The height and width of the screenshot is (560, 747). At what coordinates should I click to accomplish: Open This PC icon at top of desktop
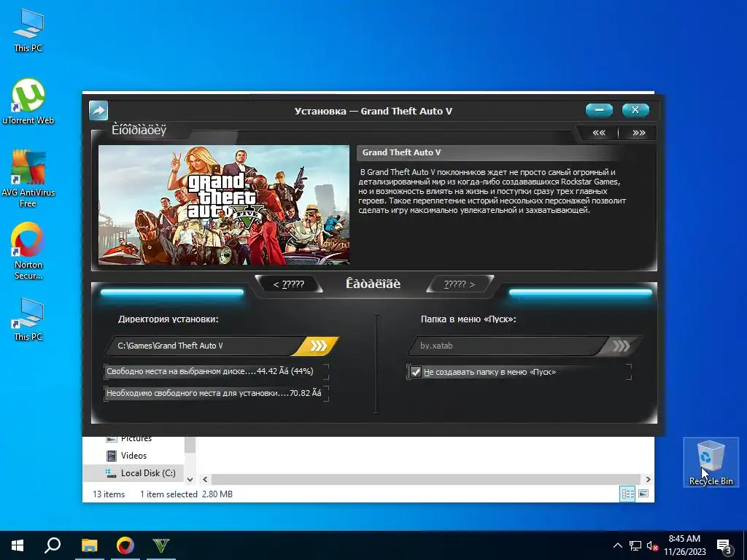click(x=28, y=29)
